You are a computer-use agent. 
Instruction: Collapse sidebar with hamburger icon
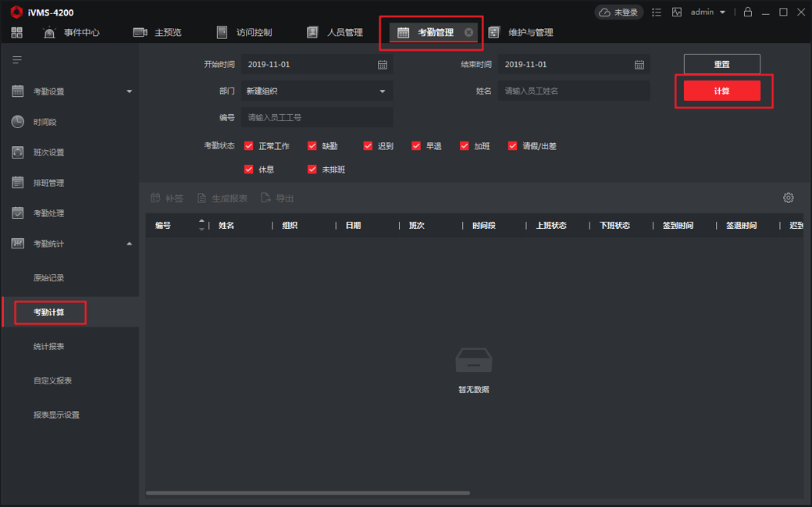[17, 60]
